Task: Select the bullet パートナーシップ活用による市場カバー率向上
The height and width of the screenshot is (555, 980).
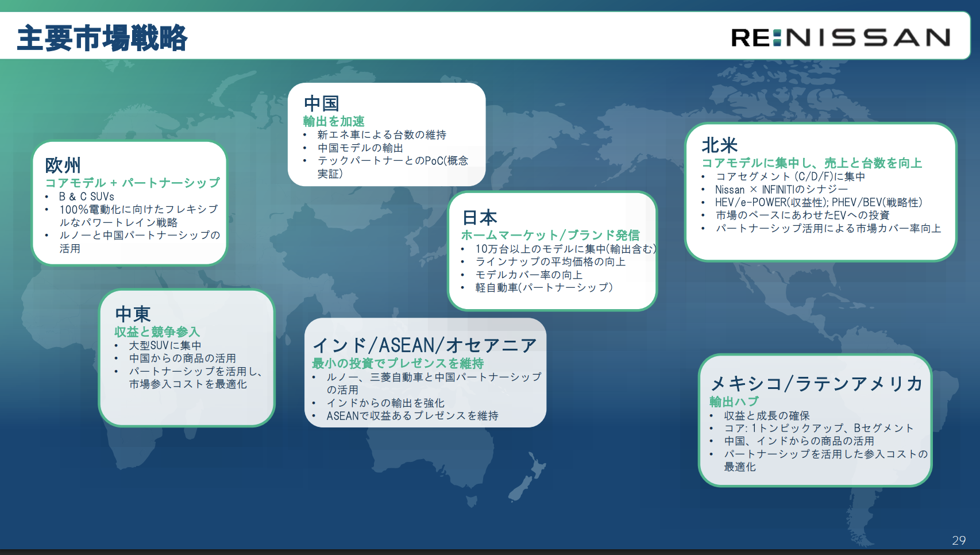Action: click(x=828, y=228)
